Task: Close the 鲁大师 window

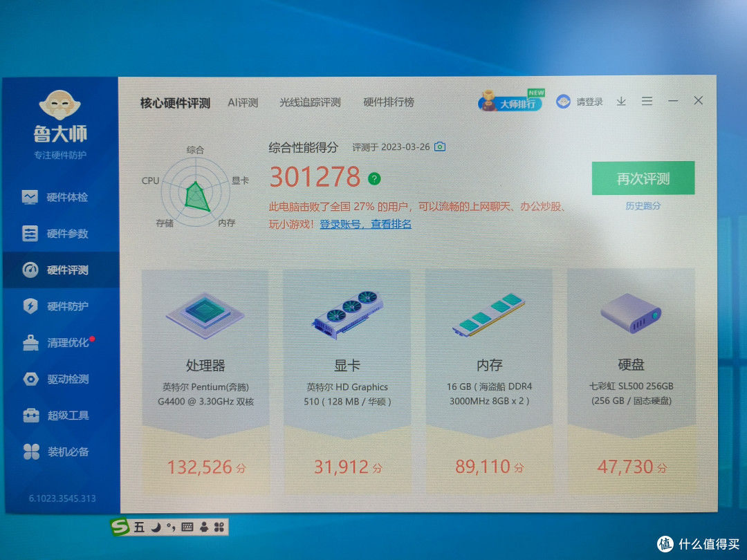Action: pyautogui.click(x=698, y=100)
